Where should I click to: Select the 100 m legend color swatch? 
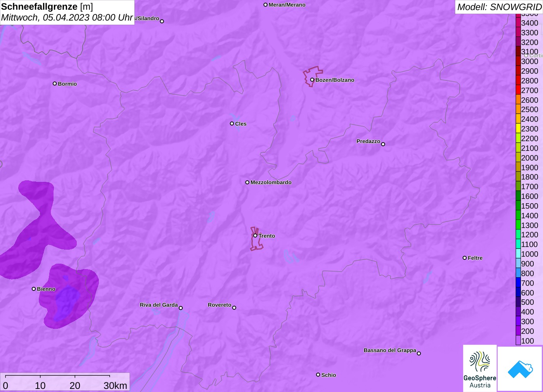click(x=518, y=340)
